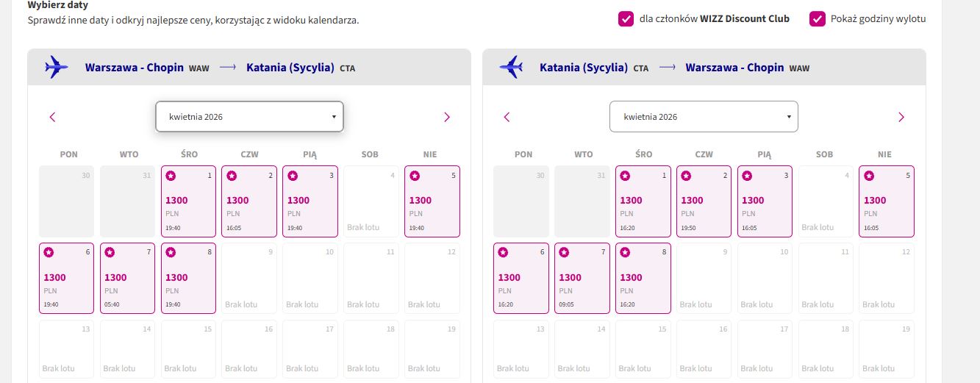Image resolution: width=980 pixels, height=383 pixels.
Task: Click discount star badge on return April 5
Action: (x=869, y=176)
